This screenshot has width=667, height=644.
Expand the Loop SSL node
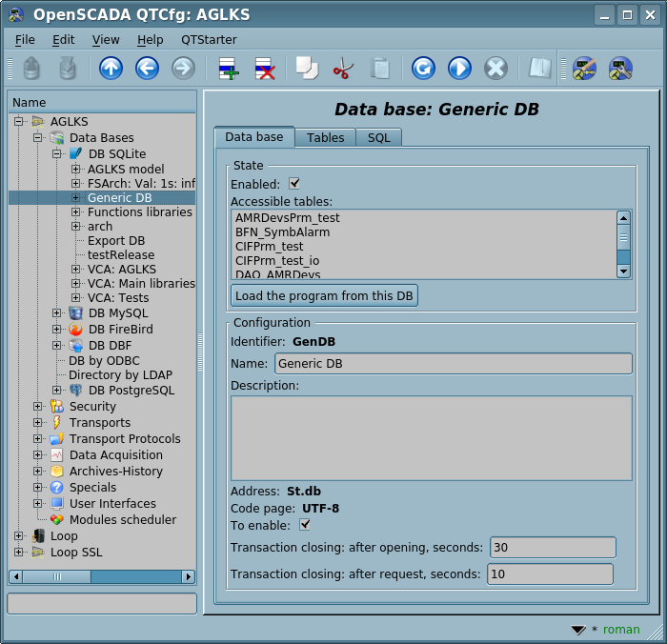(19, 553)
